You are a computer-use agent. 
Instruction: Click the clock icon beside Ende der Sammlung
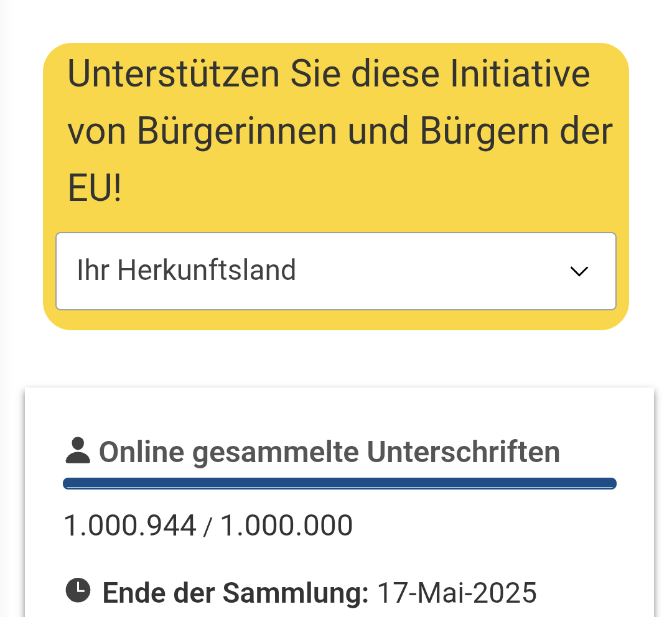[x=78, y=590]
